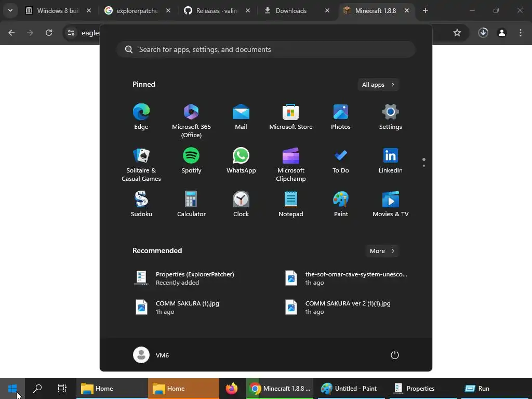Open Task View on taskbar
The image size is (532, 399).
[x=62, y=389]
